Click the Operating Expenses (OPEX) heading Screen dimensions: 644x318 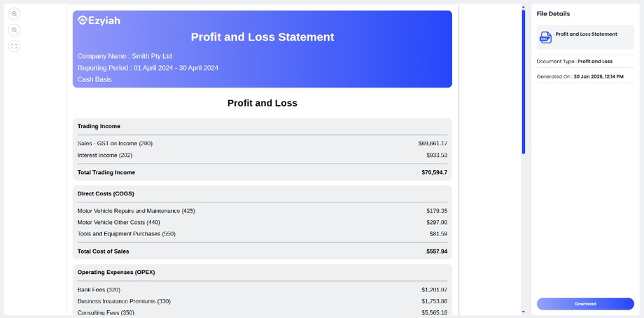coord(116,272)
